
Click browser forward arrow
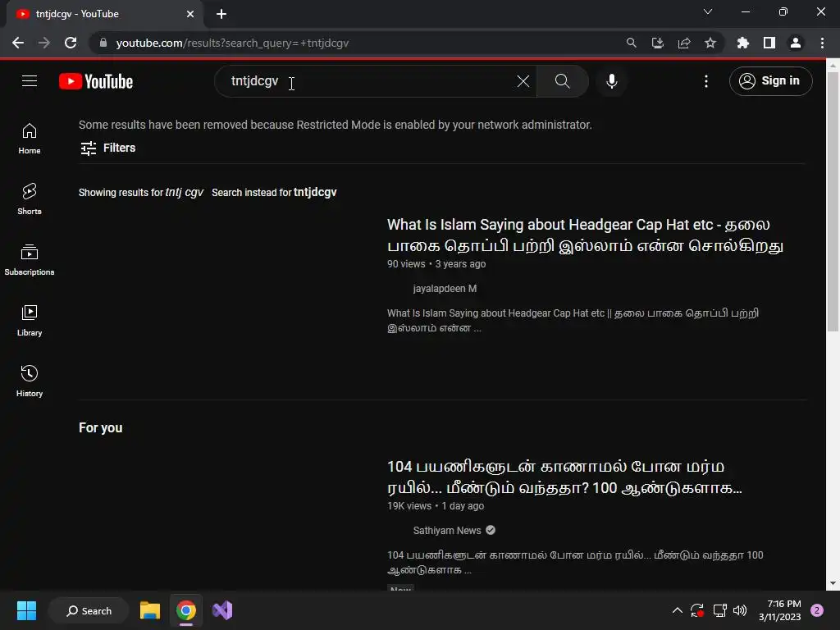pos(44,43)
